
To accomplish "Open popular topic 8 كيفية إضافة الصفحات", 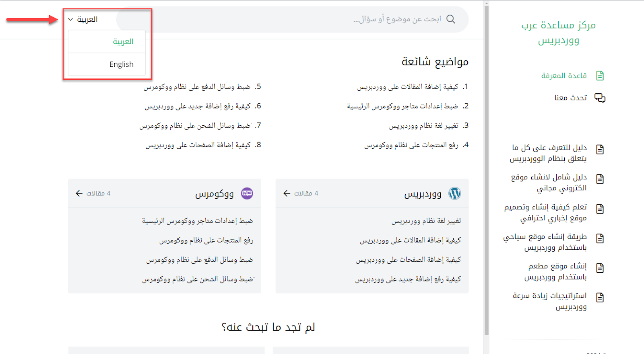I will point(198,145).
